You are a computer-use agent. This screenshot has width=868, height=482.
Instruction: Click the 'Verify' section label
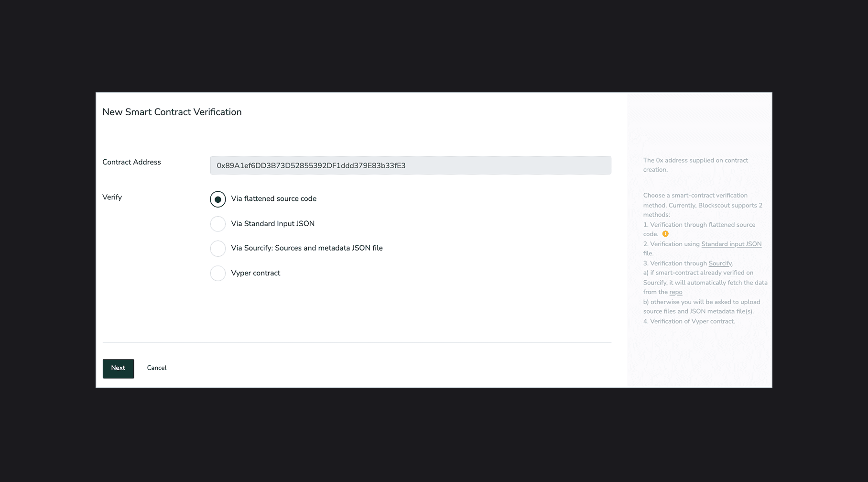(112, 197)
